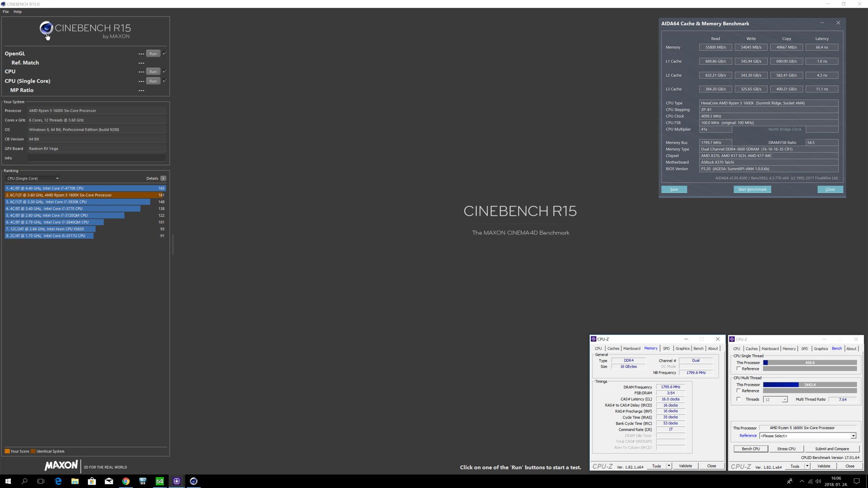The height and width of the screenshot is (488, 868).
Task: Enable Reference checkbox under CPU Single Thread
Action: [x=738, y=369]
